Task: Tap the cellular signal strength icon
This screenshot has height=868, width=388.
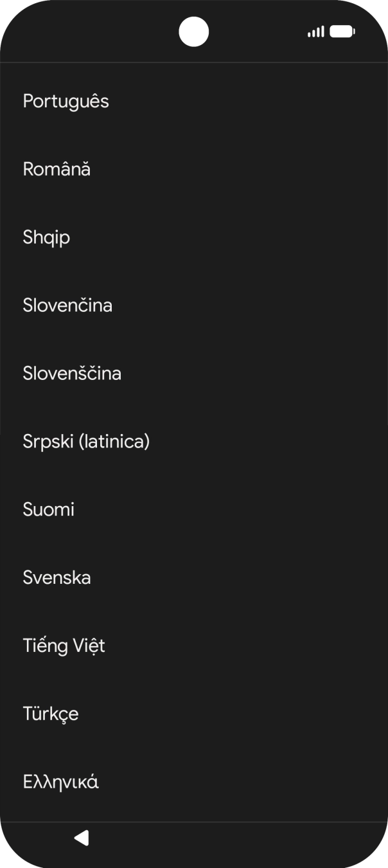Action: (315, 32)
